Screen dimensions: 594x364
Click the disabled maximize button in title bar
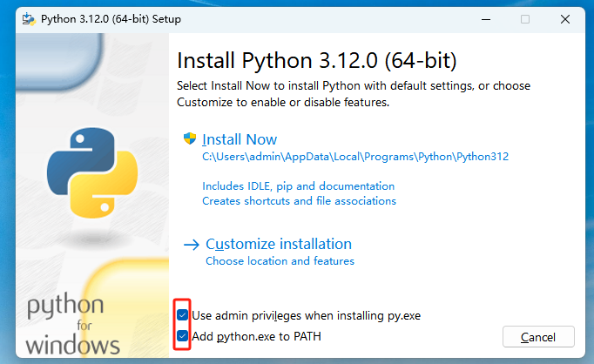[x=524, y=18]
